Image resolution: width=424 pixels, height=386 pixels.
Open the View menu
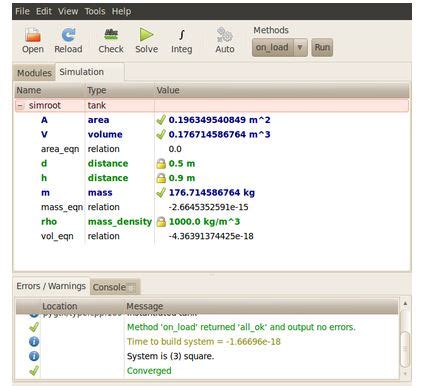click(x=68, y=11)
